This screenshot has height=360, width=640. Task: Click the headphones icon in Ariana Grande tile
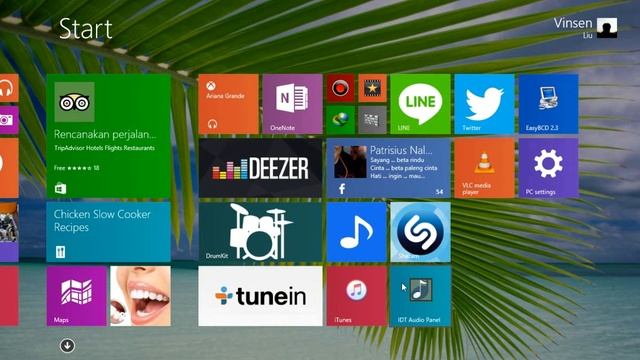[212, 124]
